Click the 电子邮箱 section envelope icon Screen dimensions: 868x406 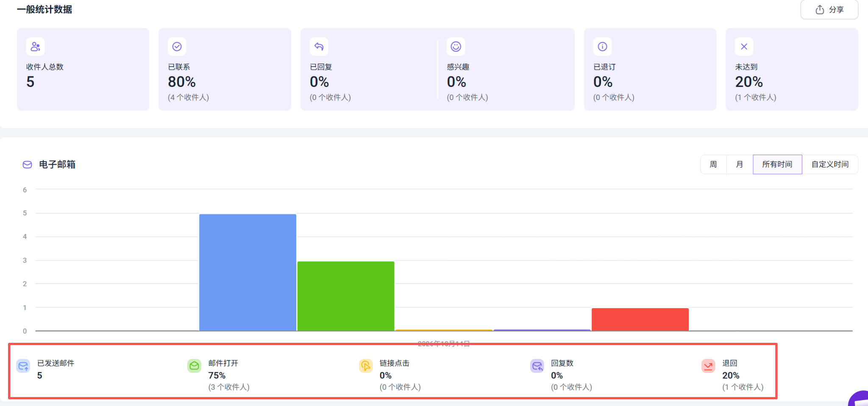click(x=27, y=164)
